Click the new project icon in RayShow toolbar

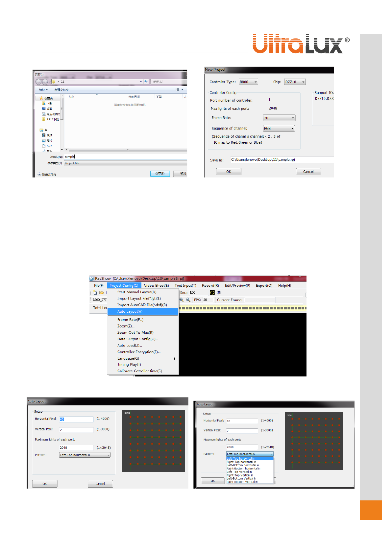(x=95, y=292)
